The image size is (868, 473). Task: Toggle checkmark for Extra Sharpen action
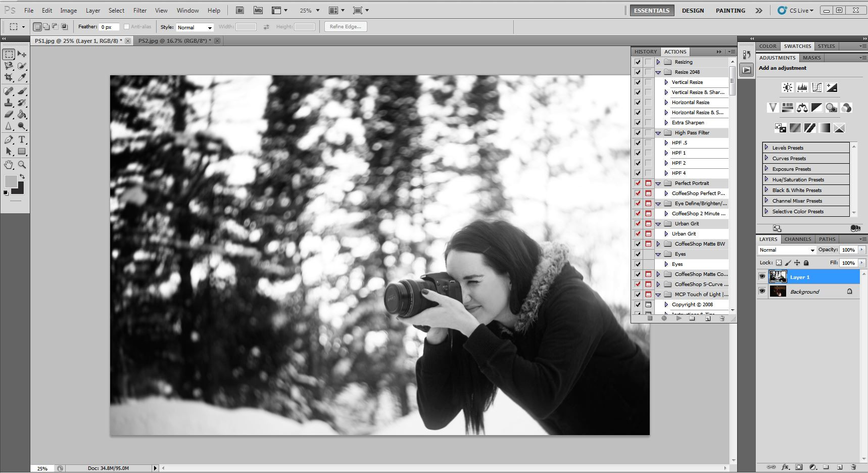[x=638, y=122]
